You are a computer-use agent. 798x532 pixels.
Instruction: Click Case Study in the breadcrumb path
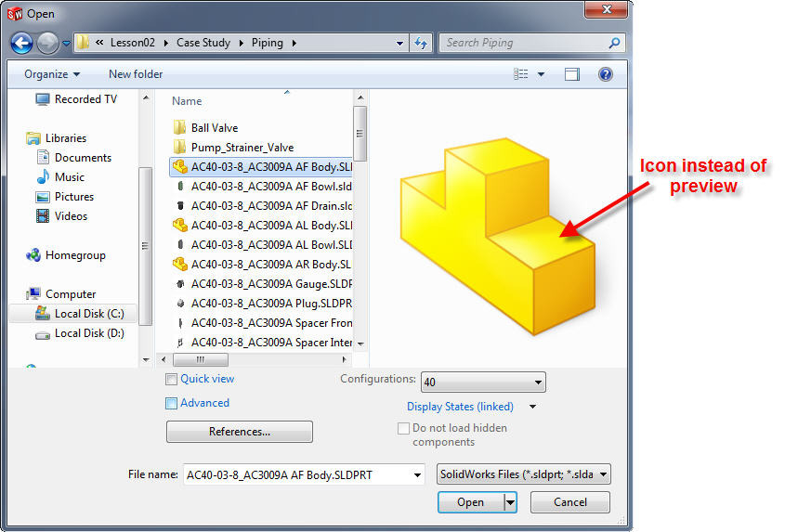pos(203,43)
